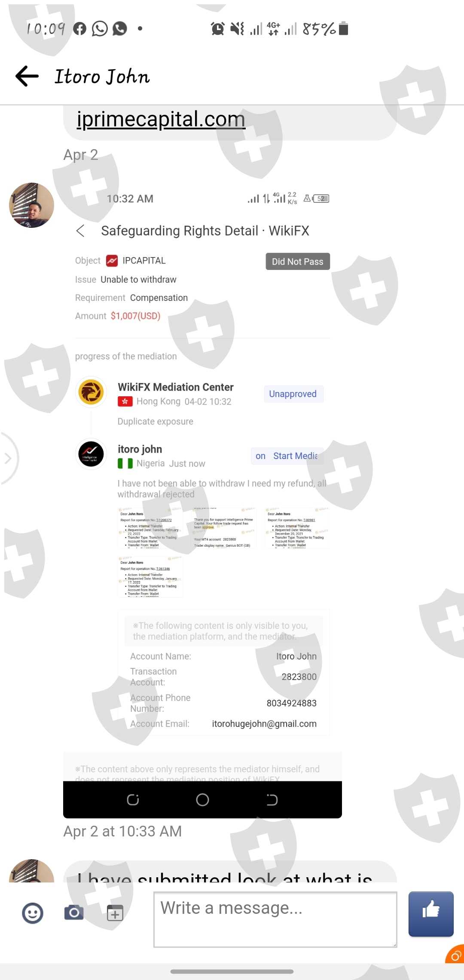This screenshot has height=980, width=464.
Task: Tap the Facebook notification icon in status bar
Action: pyautogui.click(x=79, y=28)
